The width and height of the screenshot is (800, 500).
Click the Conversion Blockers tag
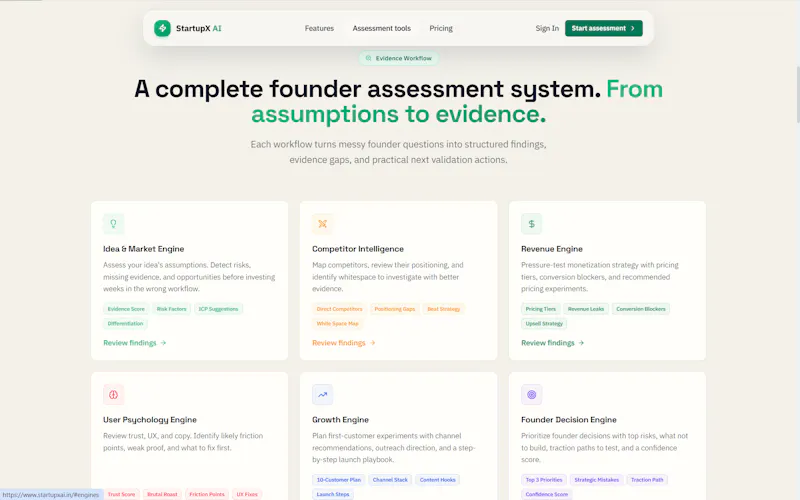[x=641, y=309]
